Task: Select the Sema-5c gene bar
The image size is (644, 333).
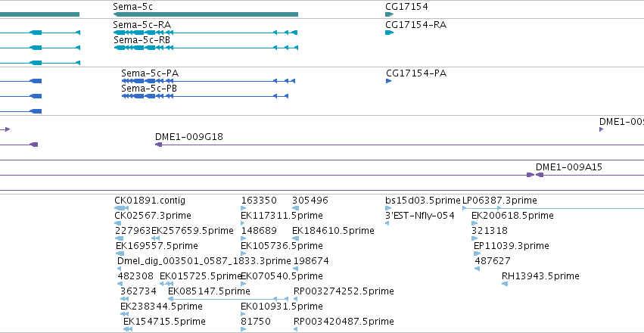Action: point(205,14)
